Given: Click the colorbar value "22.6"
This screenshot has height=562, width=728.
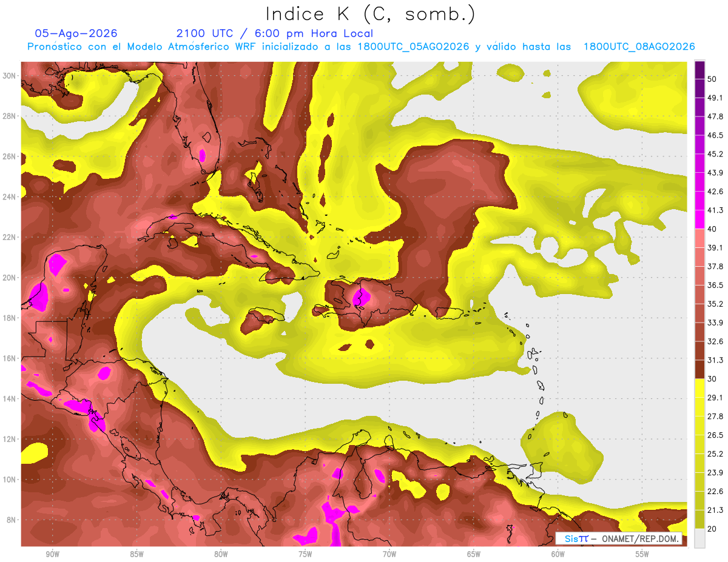Looking at the screenshot, I should (716, 491).
